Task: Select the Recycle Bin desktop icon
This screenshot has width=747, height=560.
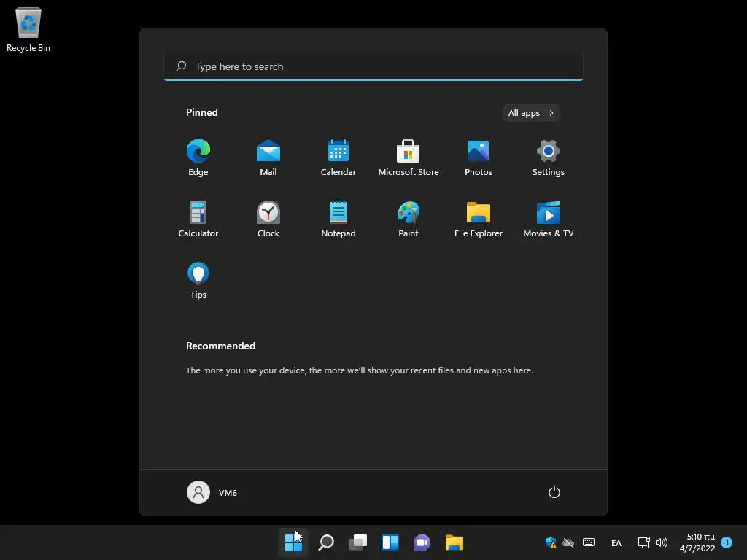Action: (28, 29)
